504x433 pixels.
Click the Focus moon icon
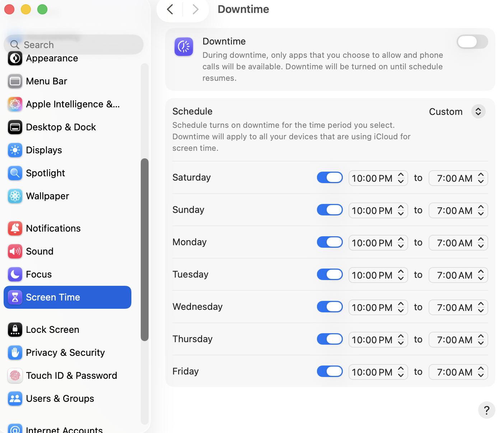point(15,274)
